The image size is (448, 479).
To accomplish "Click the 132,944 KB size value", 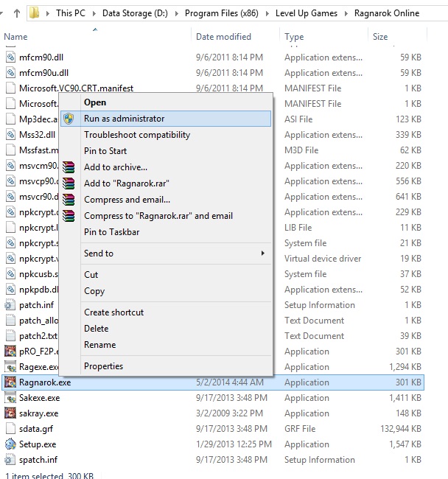I will pos(401,429).
